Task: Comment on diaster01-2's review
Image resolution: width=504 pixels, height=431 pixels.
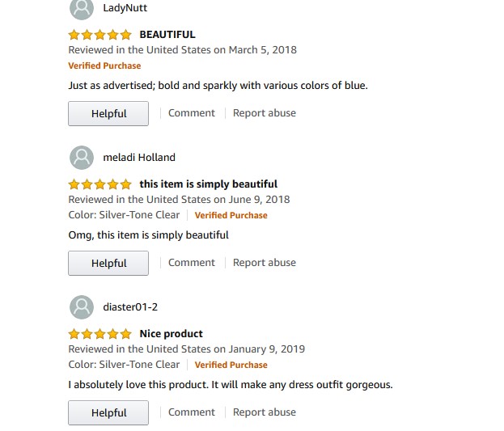Action: 192,412
